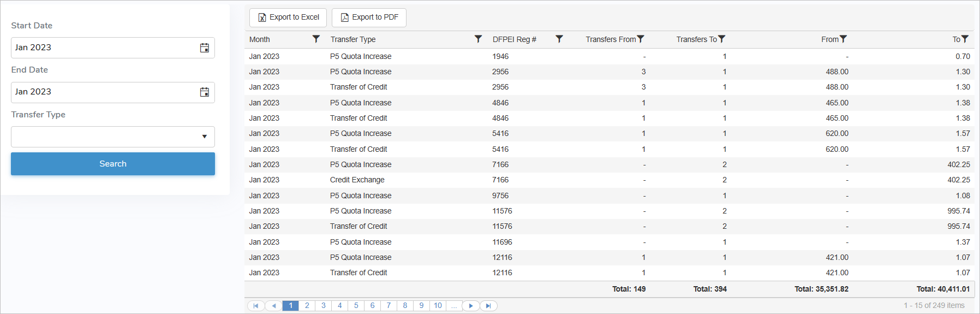Open the End Date calendar picker
The image size is (980, 314).
point(204,92)
